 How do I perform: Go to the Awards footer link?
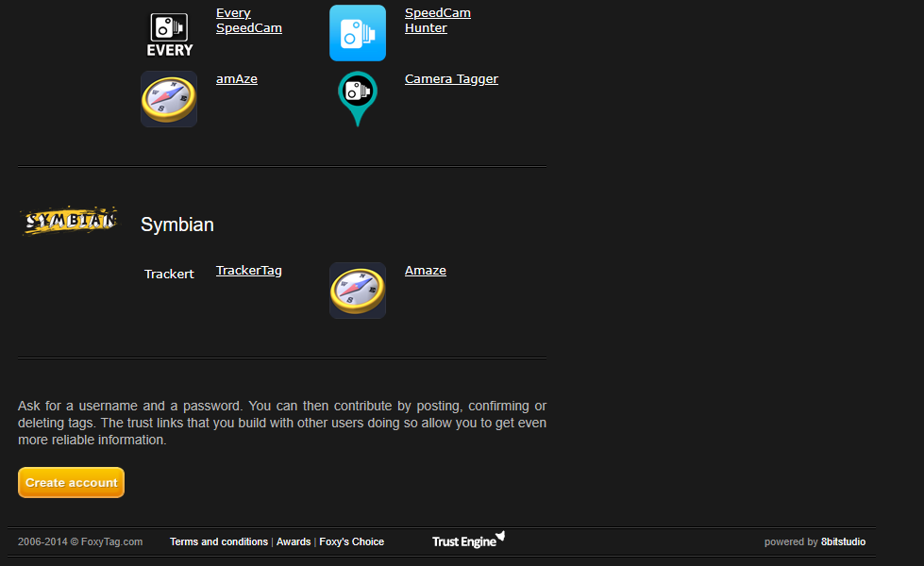click(x=293, y=542)
